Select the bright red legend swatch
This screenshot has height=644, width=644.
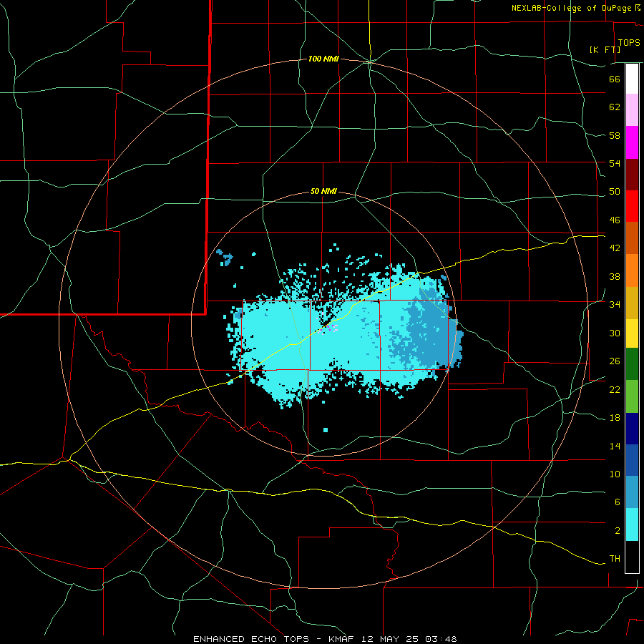[x=632, y=206]
